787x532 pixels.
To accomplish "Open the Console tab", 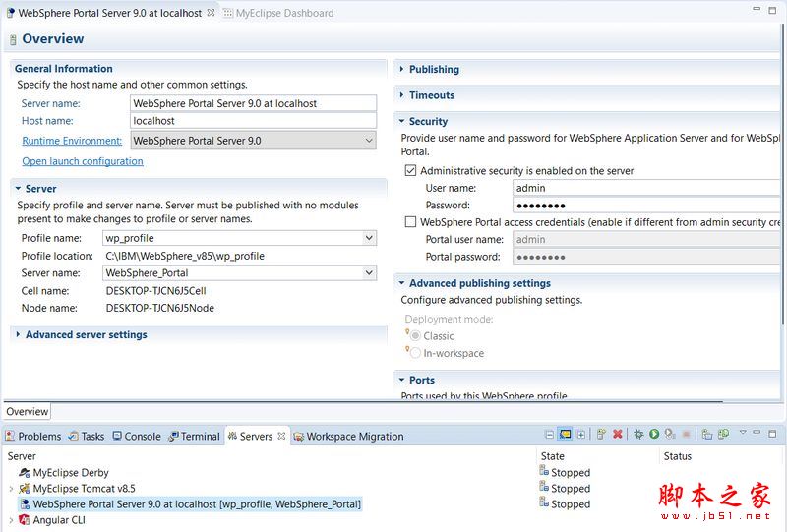I will tap(137, 437).
